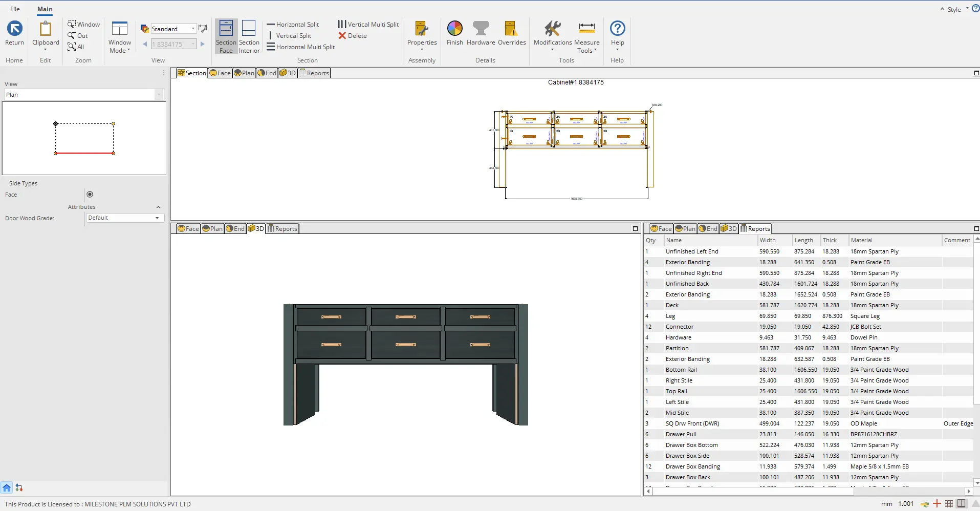This screenshot has height=511, width=980.
Task: Open the File menu
Action: (15, 9)
